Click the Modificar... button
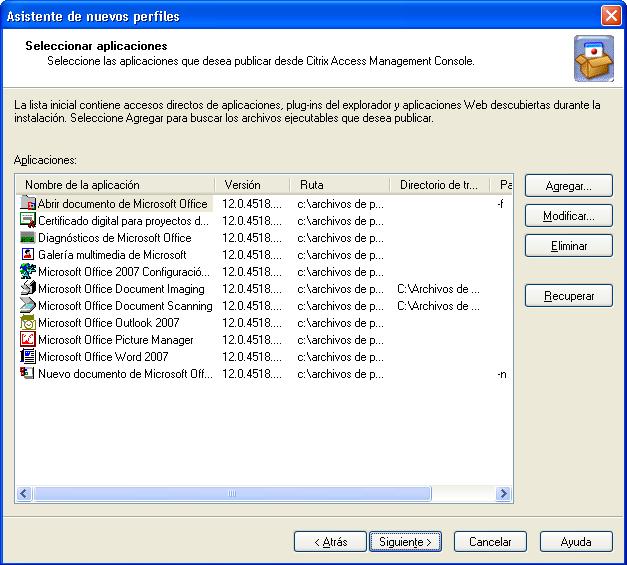This screenshot has height=565, width=627. [569, 216]
